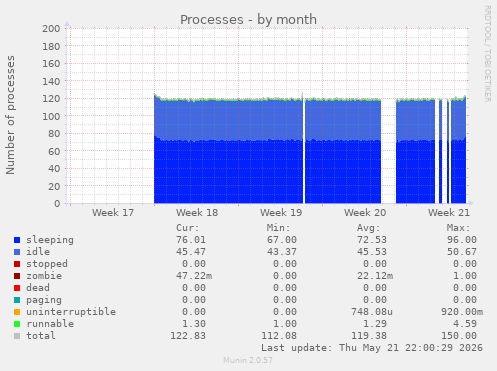Click the runnable average value 1.29

375,324
